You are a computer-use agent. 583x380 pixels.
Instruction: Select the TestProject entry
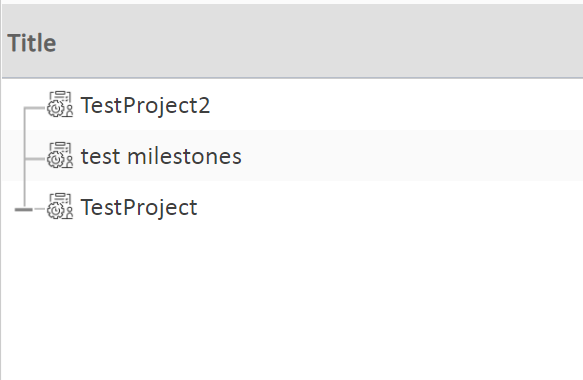(x=139, y=207)
